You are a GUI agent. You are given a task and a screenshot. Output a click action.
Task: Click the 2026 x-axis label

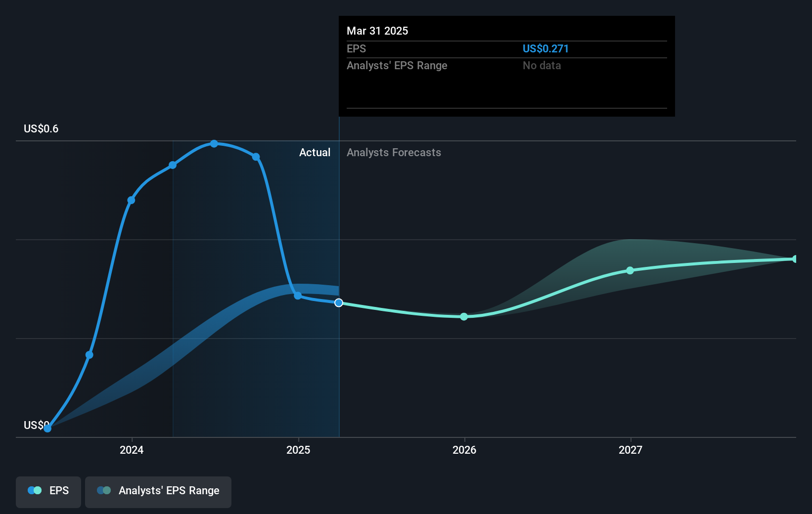(x=464, y=450)
